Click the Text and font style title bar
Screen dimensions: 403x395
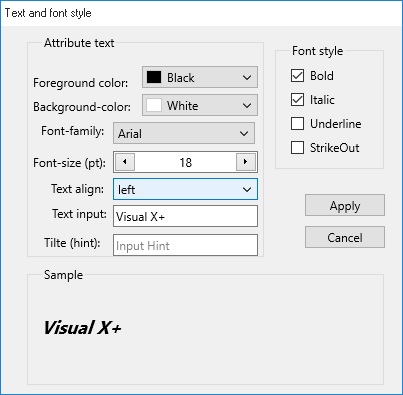coord(201,13)
